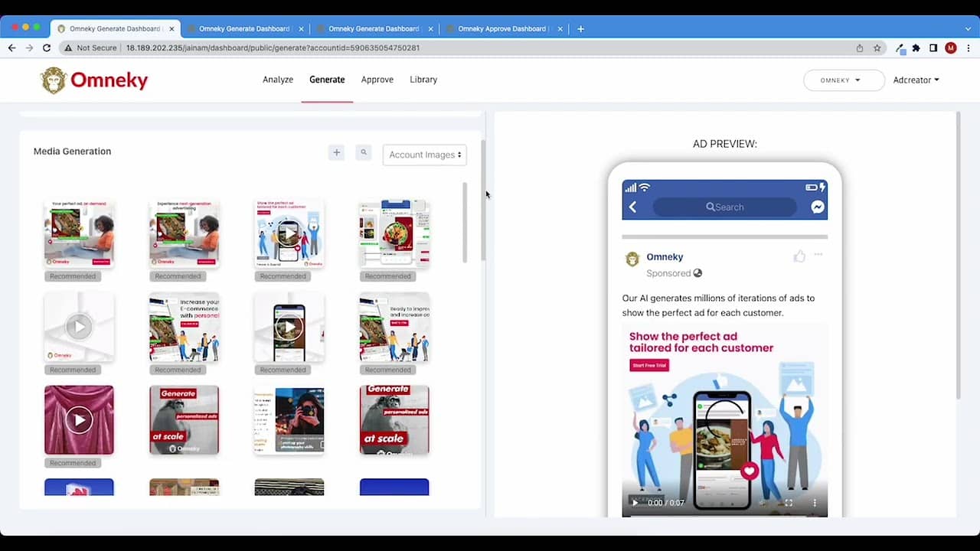Select the phone video thumbnail

point(289,327)
